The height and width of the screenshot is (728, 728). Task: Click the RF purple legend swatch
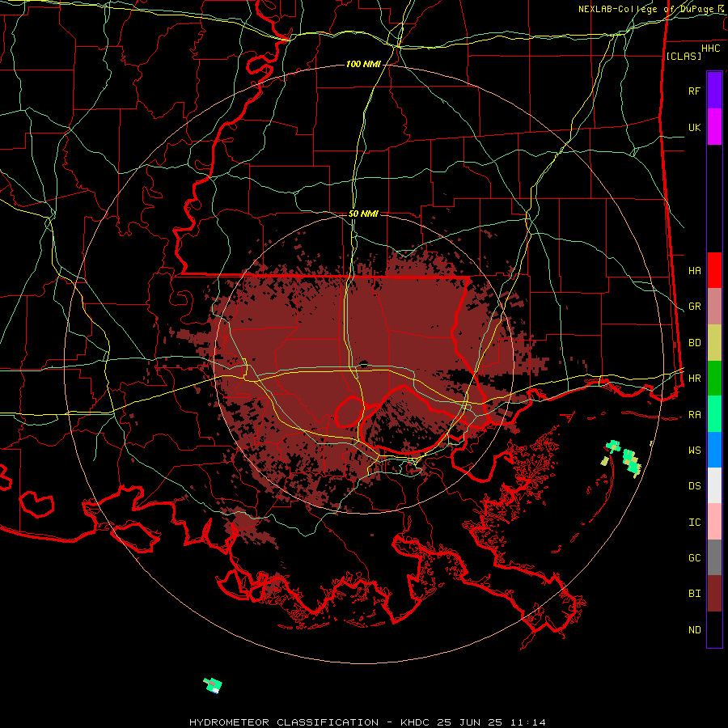(714, 91)
